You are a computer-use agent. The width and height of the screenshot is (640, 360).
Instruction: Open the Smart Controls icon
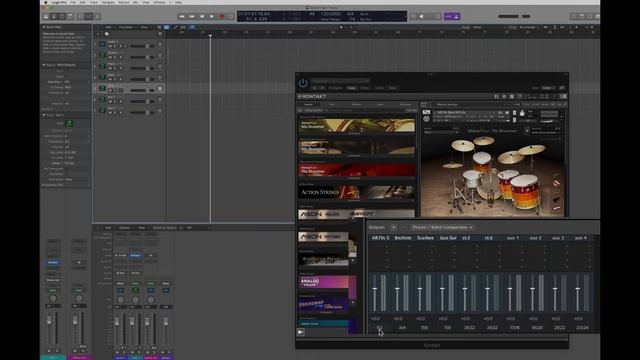(80, 16)
